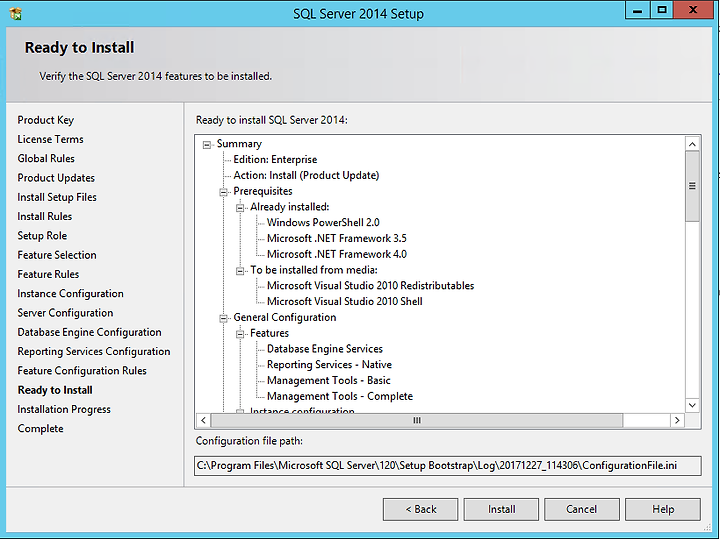720x540 pixels.
Task: Select Microsoft .NET Framework 3.5 item
Action: [x=337, y=238]
